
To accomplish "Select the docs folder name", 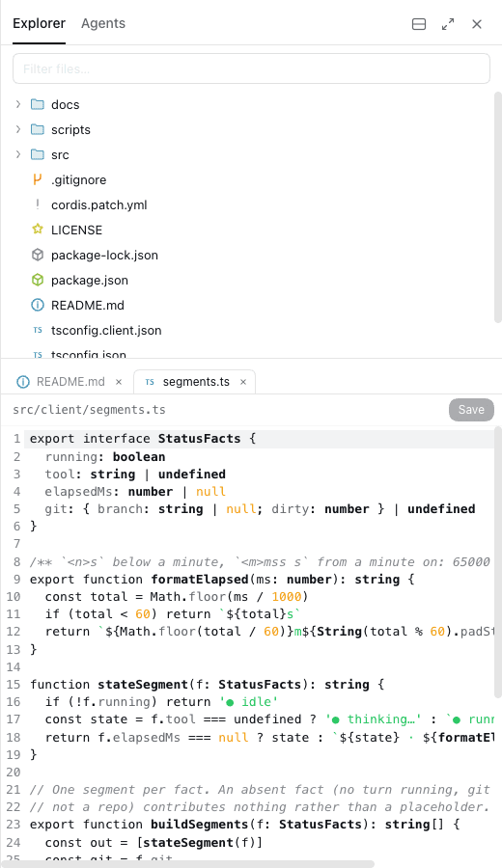I will (66, 104).
